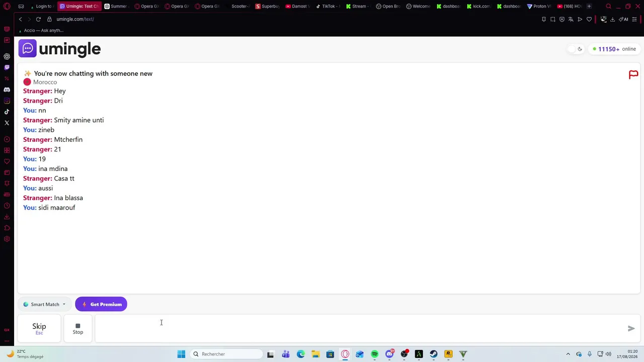Switch to the Proton VPN tab
This screenshot has height=362, width=644.
(x=539, y=7)
